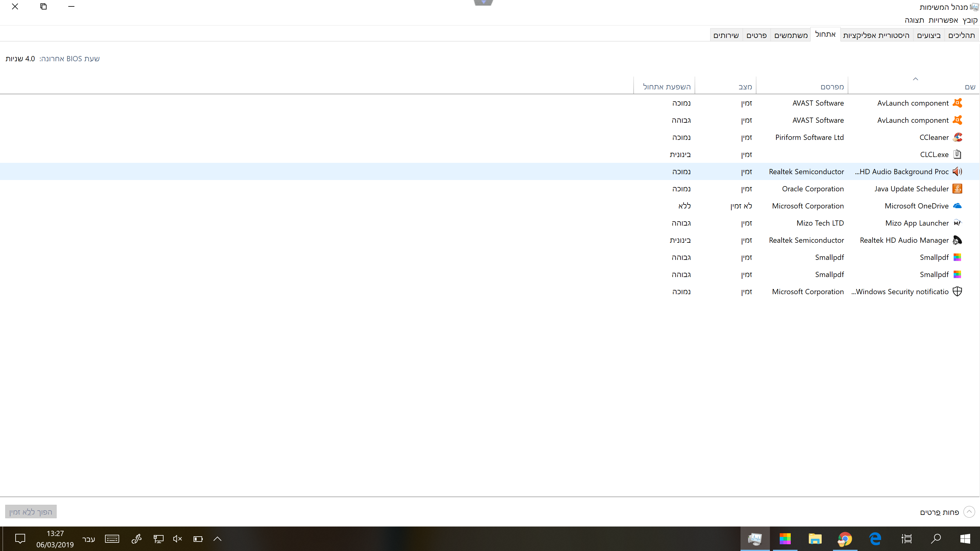Click the Task Manager title bar icon
980x551 pixels.
coord(975,7)
